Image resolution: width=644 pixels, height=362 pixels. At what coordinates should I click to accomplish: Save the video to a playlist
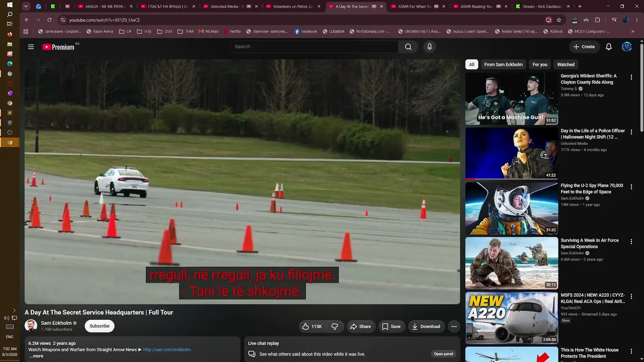(391, 326)
